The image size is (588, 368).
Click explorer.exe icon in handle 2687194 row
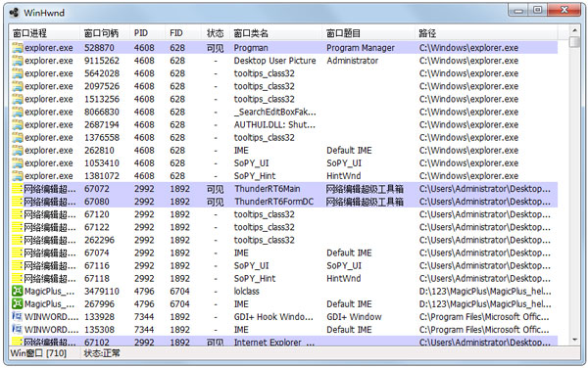18,124
